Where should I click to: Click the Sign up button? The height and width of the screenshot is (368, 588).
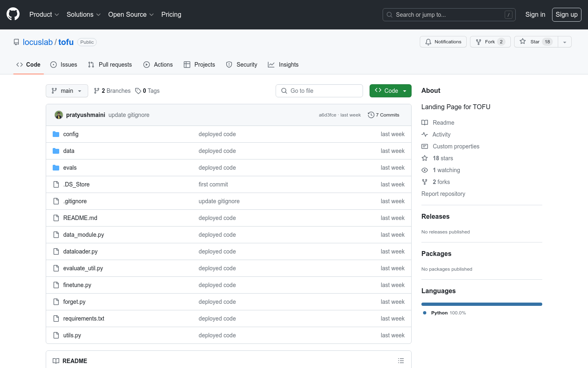566,14
